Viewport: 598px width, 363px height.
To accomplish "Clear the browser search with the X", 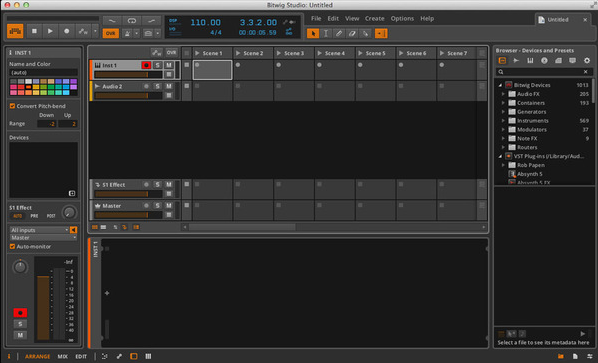I will click(586, 72).
